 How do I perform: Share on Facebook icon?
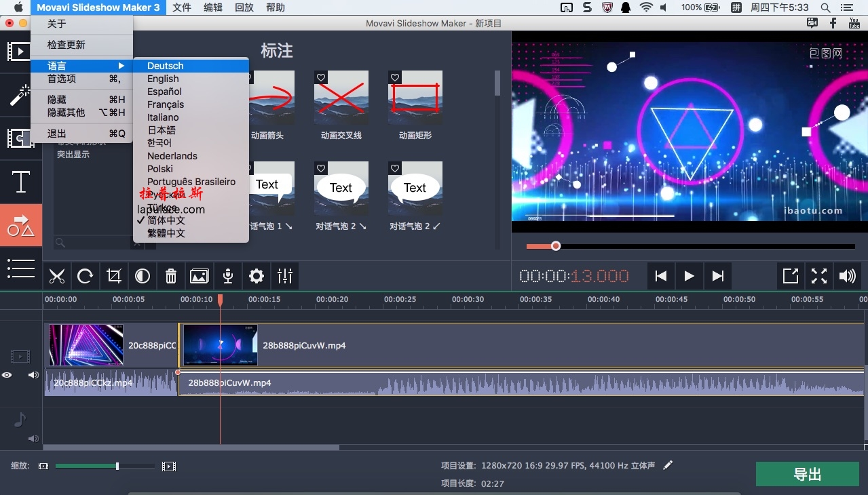tap(833, 23)
